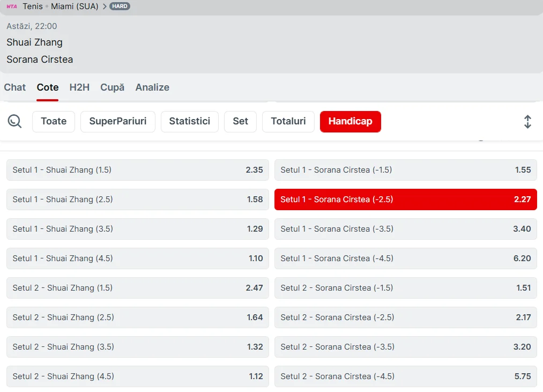The image size is (543, 392).
Task: Click the HARD surface badge
Action: tap(120, 6)
